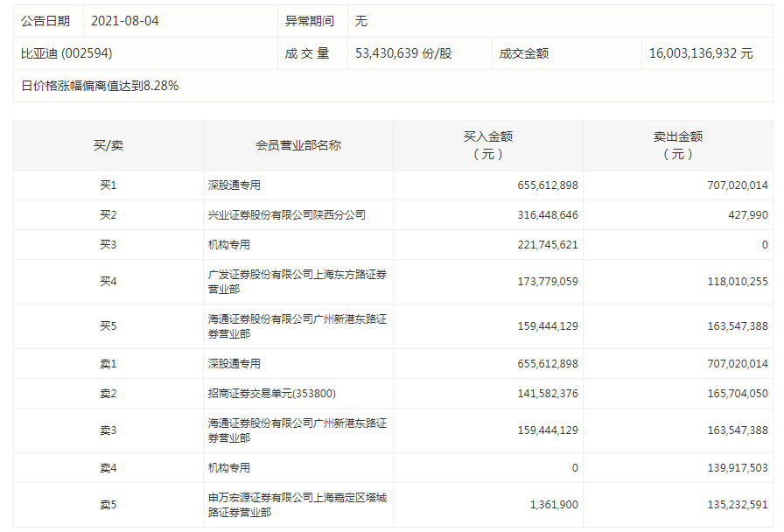Click the 成交量 label
This screenshot has width=784, height=532.
(307, 53)
